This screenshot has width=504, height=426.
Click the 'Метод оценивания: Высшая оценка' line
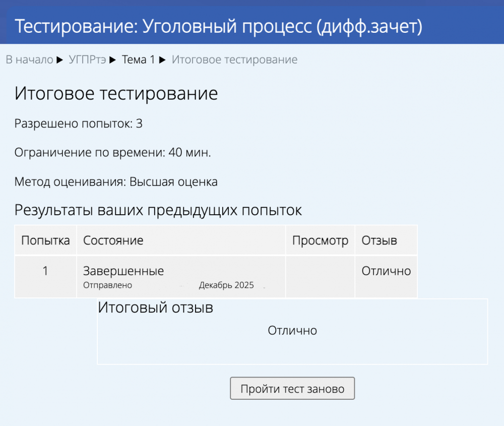pyautogui.click(x=116, y=182)
